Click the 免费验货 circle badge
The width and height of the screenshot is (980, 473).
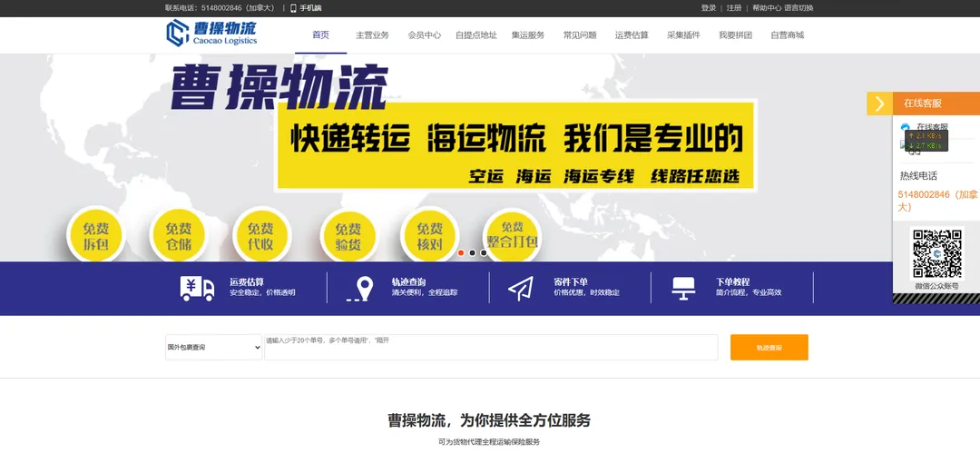(348, 237)
